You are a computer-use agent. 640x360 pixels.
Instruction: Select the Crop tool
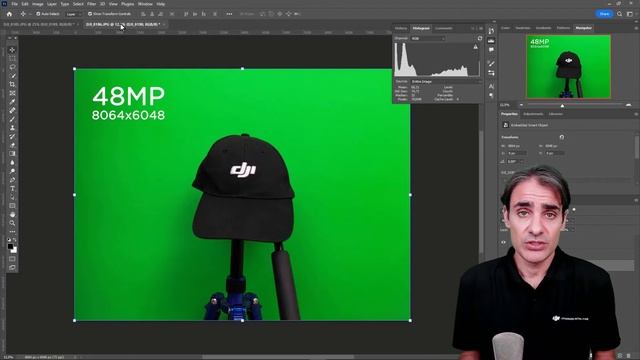(12, 84)
